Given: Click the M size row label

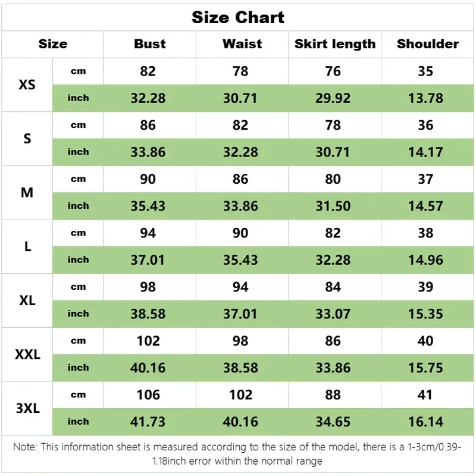Looking at the screenshot, I should pos(27,193).
